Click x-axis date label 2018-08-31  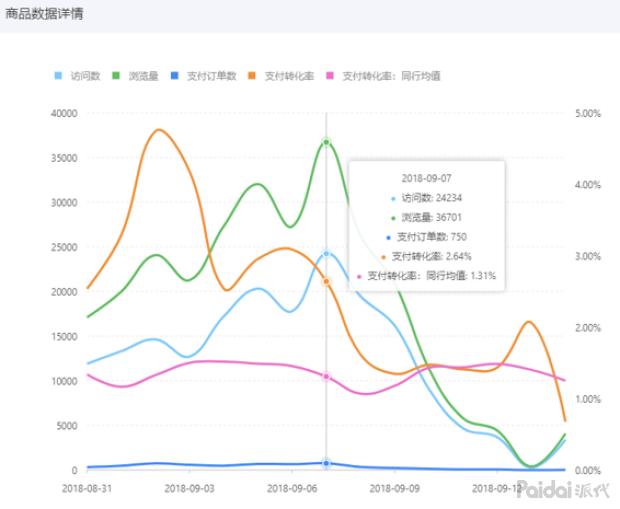pos(87,488)
